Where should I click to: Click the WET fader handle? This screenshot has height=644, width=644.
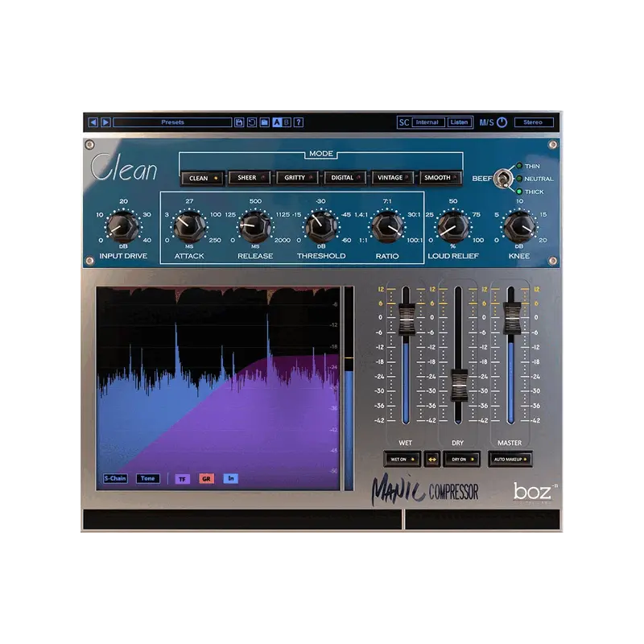pos(407,319)
